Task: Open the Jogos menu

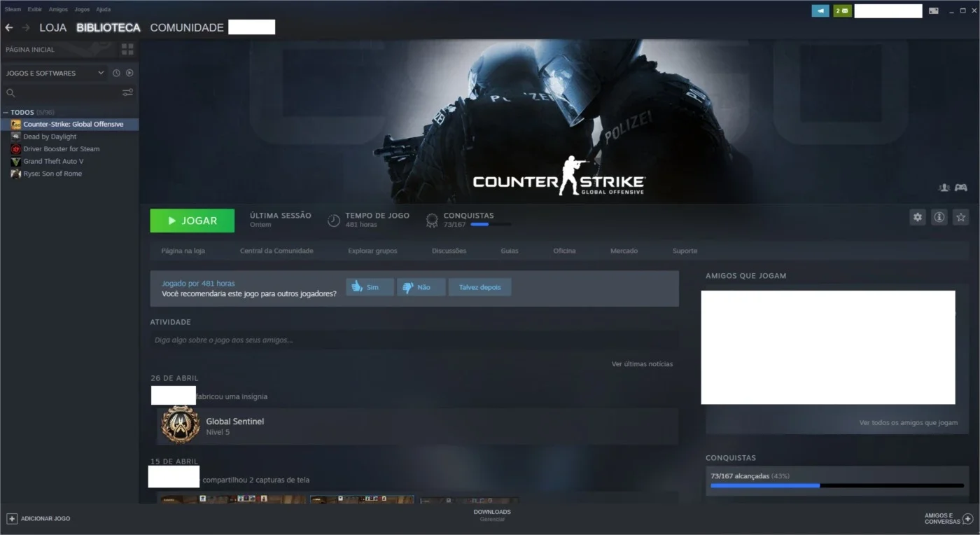Action: pos(82,9)
